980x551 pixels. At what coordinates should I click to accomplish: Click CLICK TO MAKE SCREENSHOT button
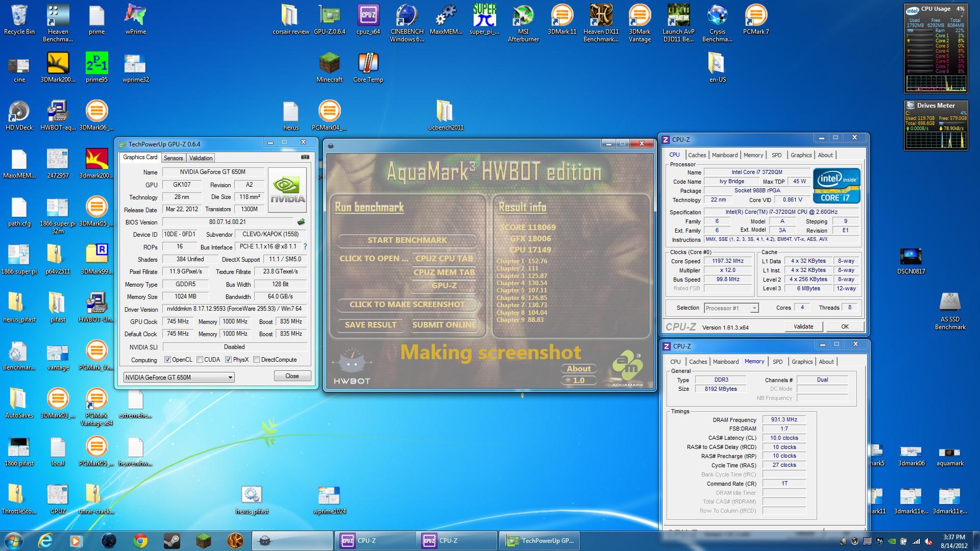click(x=407, y=304)
